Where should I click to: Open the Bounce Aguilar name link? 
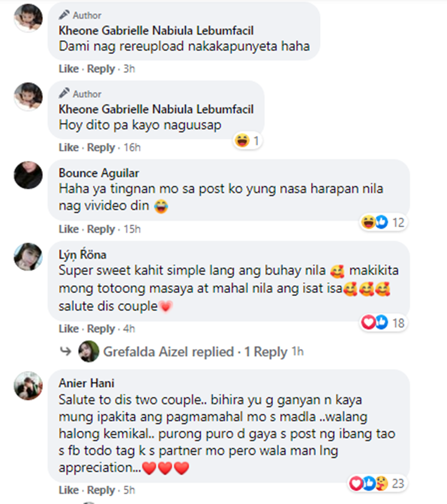(99, 173)
